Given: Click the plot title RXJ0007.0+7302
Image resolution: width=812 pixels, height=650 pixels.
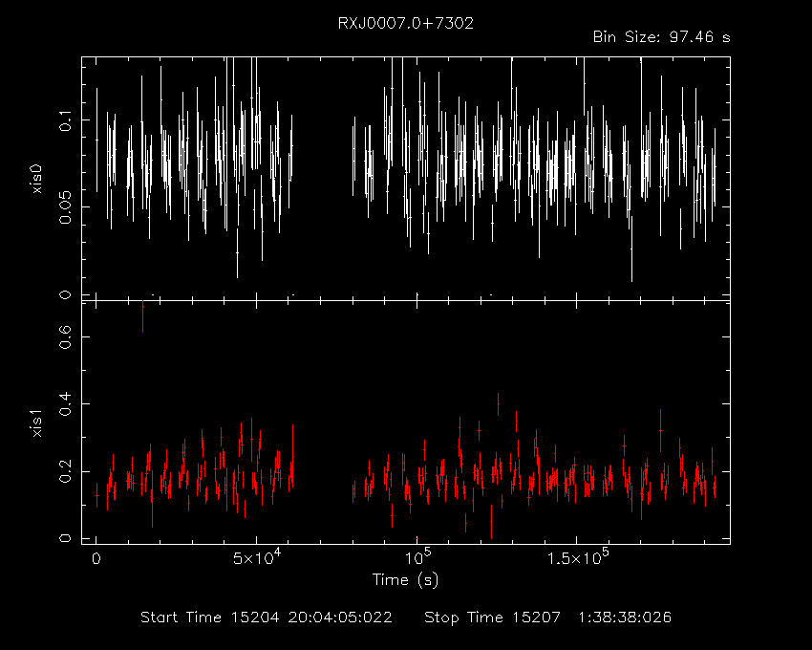Looking at the screenshot, I should (405, 23).
